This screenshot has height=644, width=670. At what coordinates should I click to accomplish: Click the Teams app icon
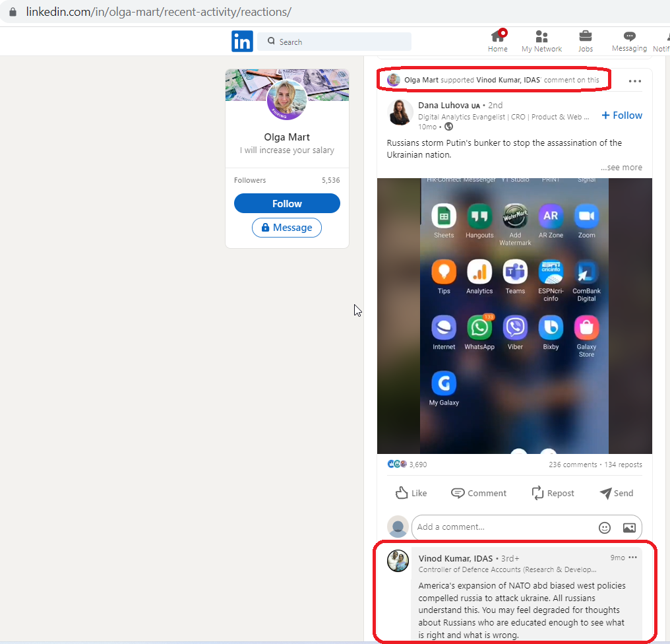click(515, 272)
